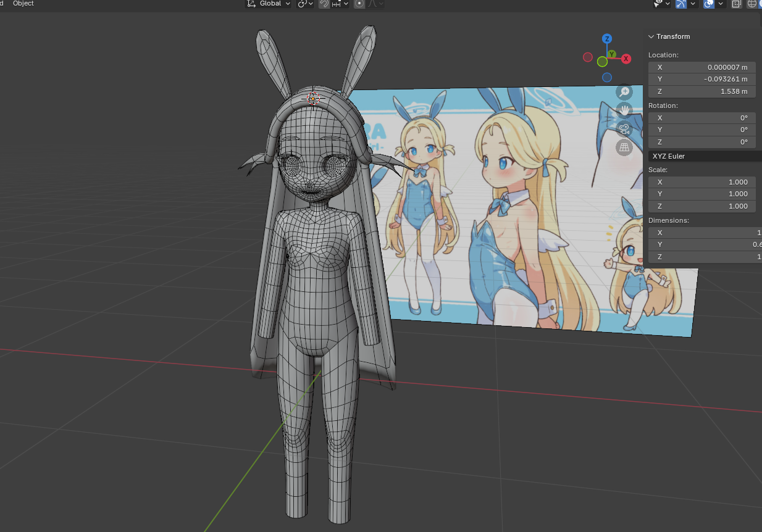Open the Global transform orientation dropdown

269,3
